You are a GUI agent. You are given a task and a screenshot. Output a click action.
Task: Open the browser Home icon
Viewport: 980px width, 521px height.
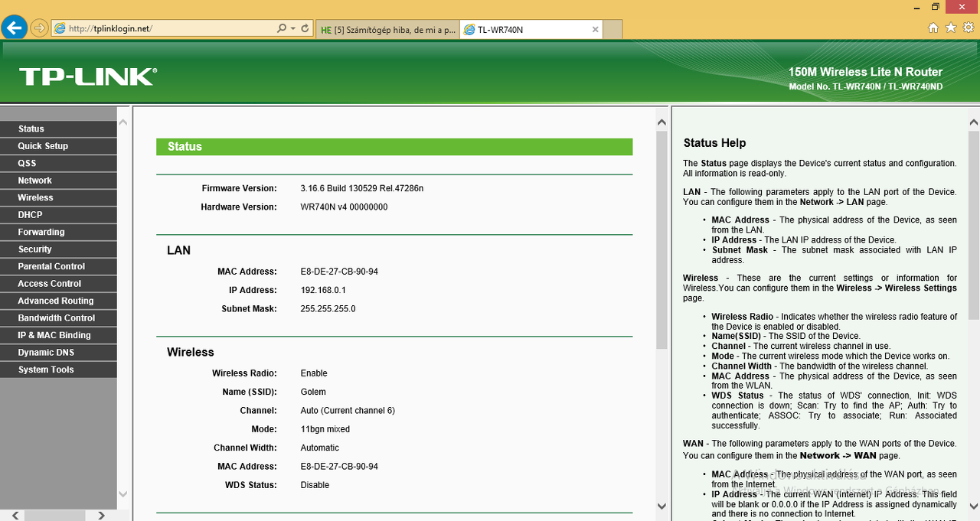click(x=933, y=28)
